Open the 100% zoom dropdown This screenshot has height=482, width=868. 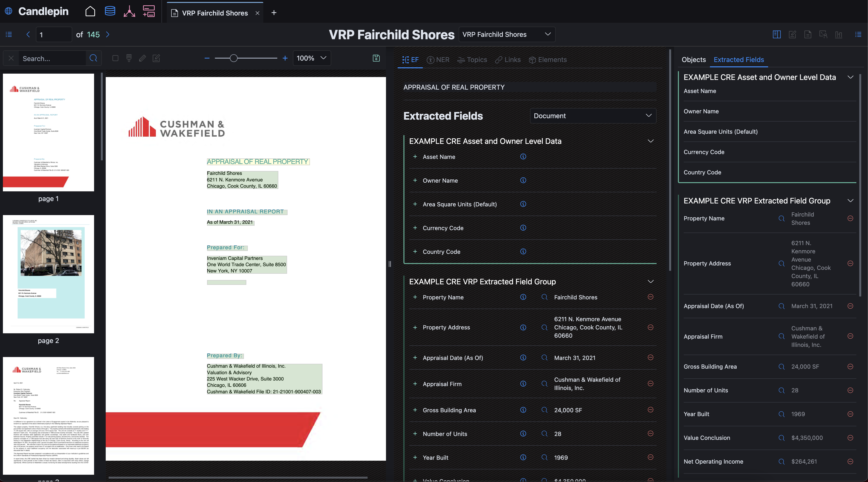click(312, 58)
